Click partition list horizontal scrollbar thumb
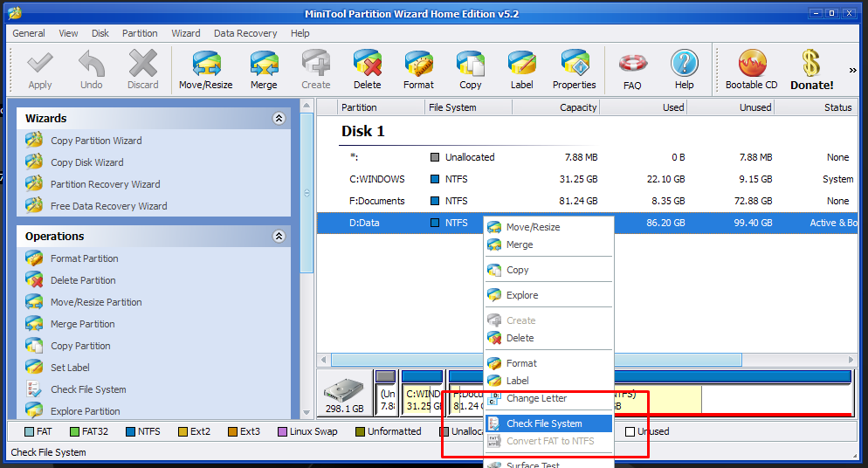The width and height of the screenshot is (868, 468). 536,360
